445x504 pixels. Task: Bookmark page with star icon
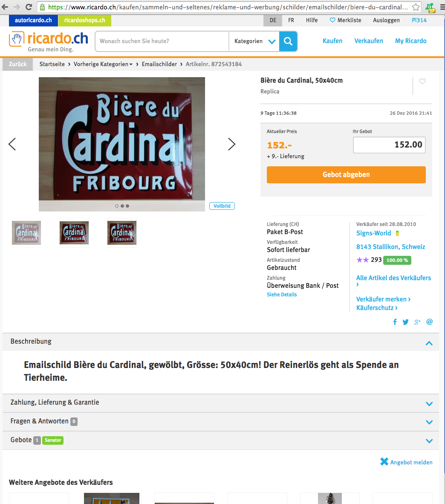point(416,7)
